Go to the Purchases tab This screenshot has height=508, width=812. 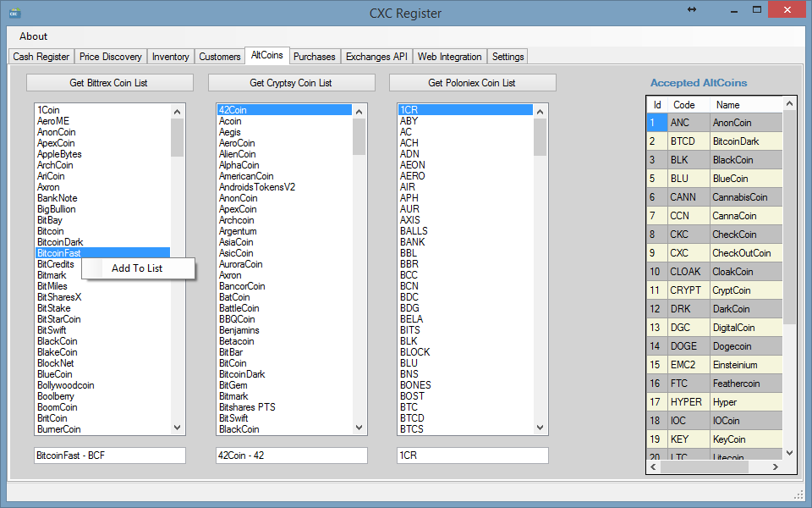click(x=314, y=57)
